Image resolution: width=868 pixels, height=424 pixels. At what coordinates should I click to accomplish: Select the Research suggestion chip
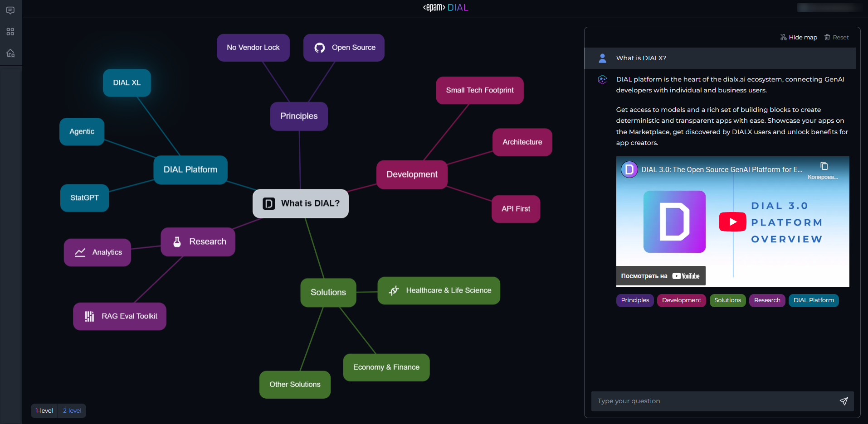tap(766, 300)
